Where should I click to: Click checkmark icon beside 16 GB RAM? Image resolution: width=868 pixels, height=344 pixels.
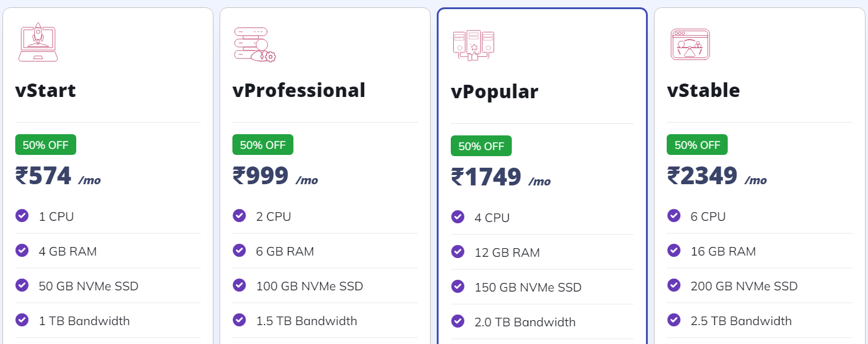(674, 250)
